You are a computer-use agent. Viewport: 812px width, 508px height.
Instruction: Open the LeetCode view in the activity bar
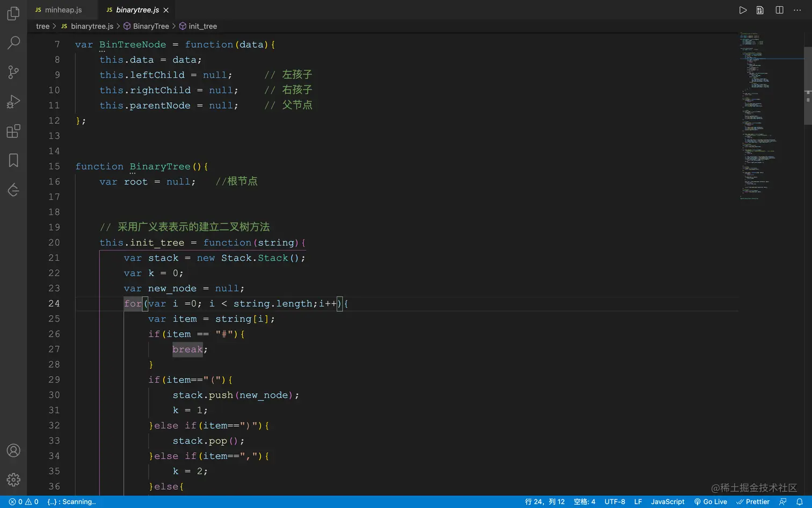click(x=13, y=190)
